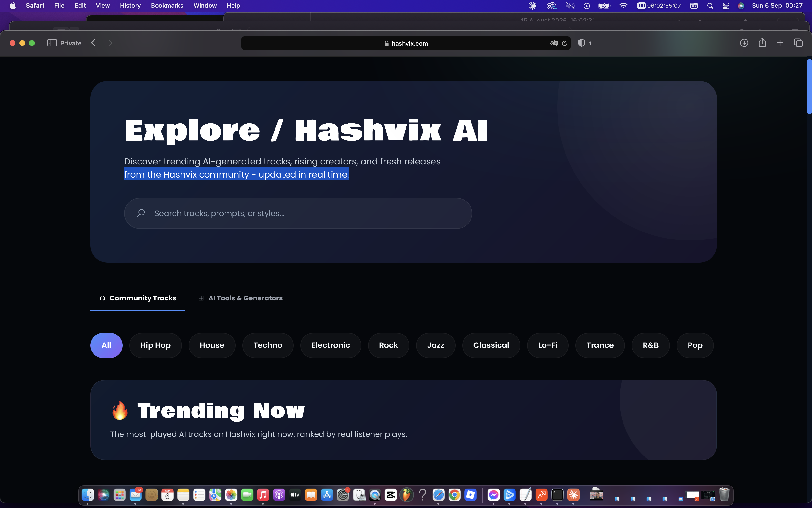Switch to AI Tools & Generators tab

241,298
